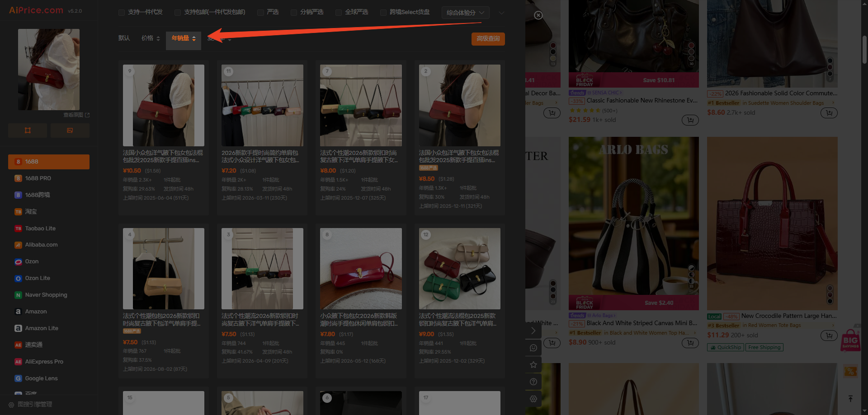Tick the 全球严选 checkbox
This screenshot has height=415, width=868.
click(339, 13)
